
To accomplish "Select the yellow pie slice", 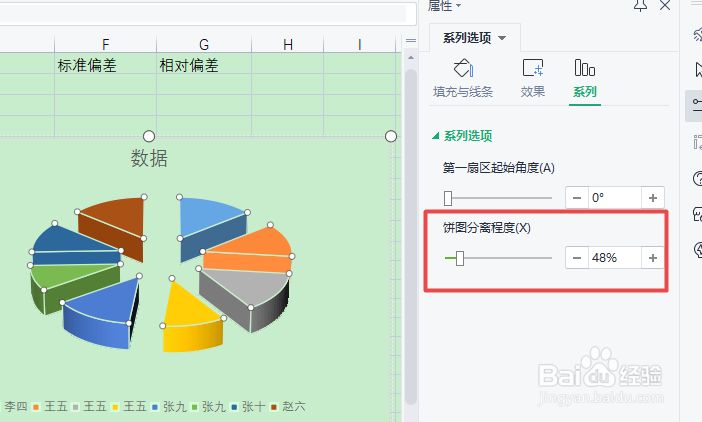I will [x=188, y=313].
